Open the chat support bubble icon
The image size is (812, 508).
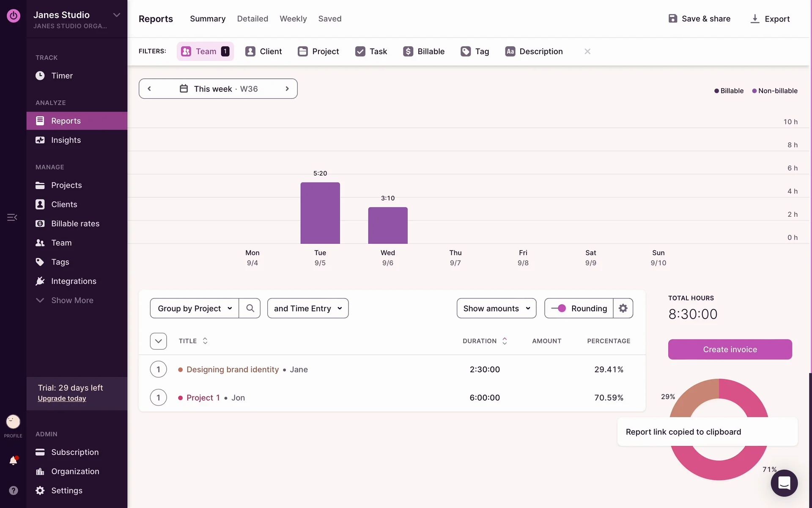pyautogui.click(x=784, y=483)
